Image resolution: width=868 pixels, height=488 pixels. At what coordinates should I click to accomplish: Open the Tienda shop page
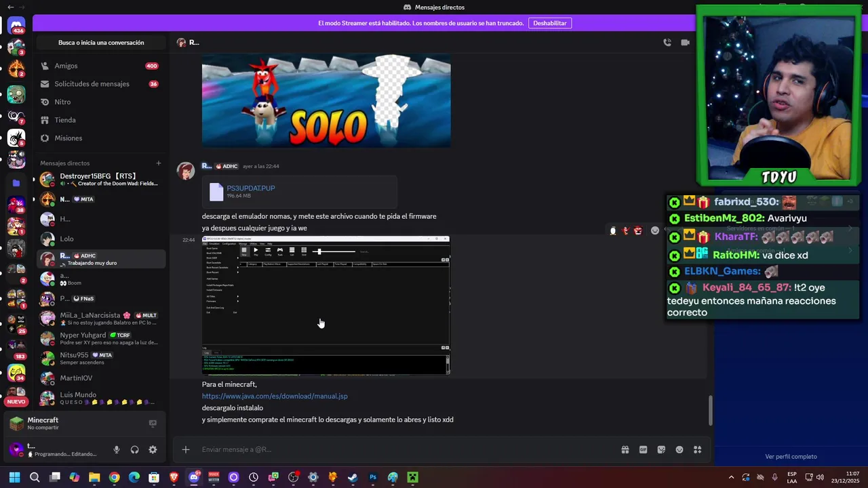101,120
